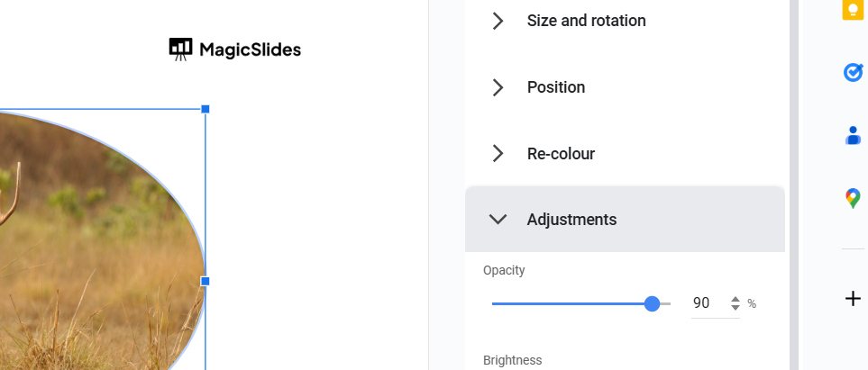
Task: Open Contacts in the side panel
Action: (x=853, y=135)
